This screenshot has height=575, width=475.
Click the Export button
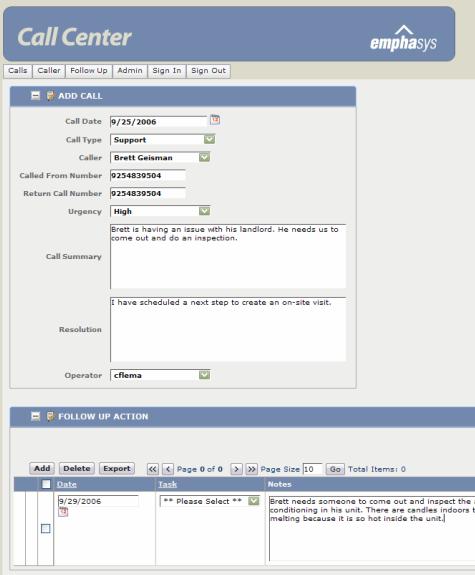(117, 469)
